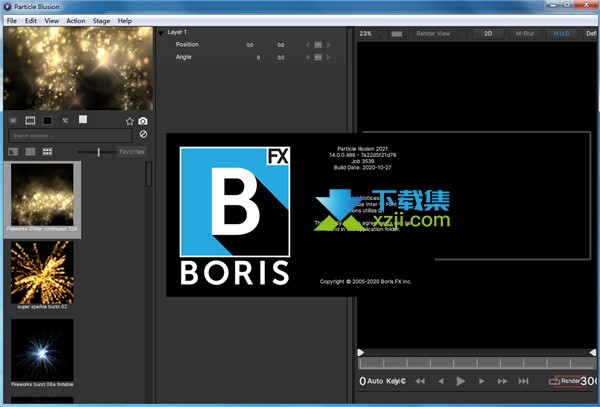Click the Boris FX logo on the splash
This screenshot has width=600, height=407.
[235, 216]
